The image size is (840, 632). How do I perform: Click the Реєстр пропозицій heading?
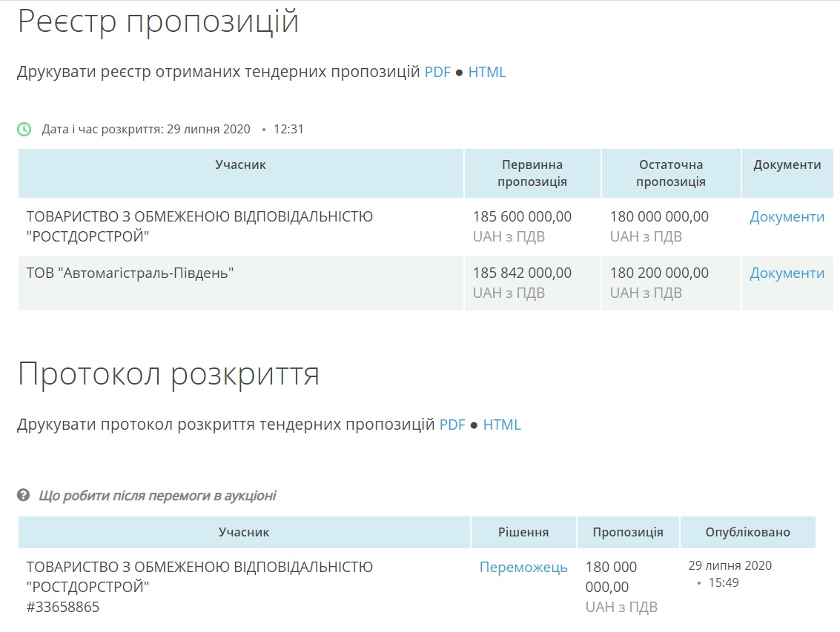pyautogui.click(x=158, y=21)
